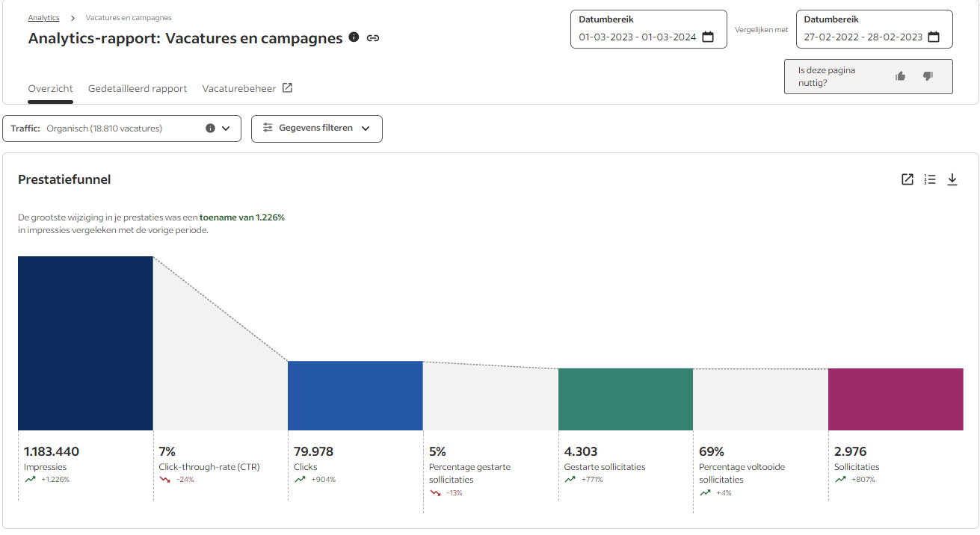Click the date range field 01-03-2023 - 01-03-2024
Image resolution: width=980 pixels, height=535 pixels.
tap(637, 37)
